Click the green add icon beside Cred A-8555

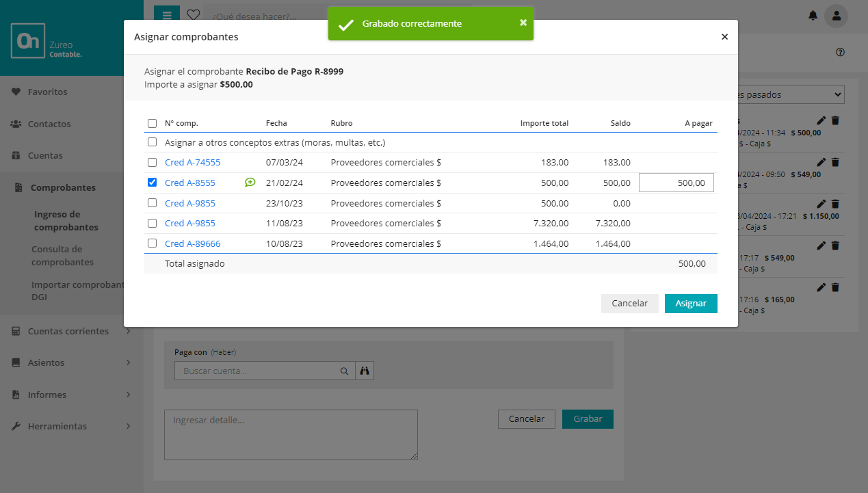pos(250,183)
